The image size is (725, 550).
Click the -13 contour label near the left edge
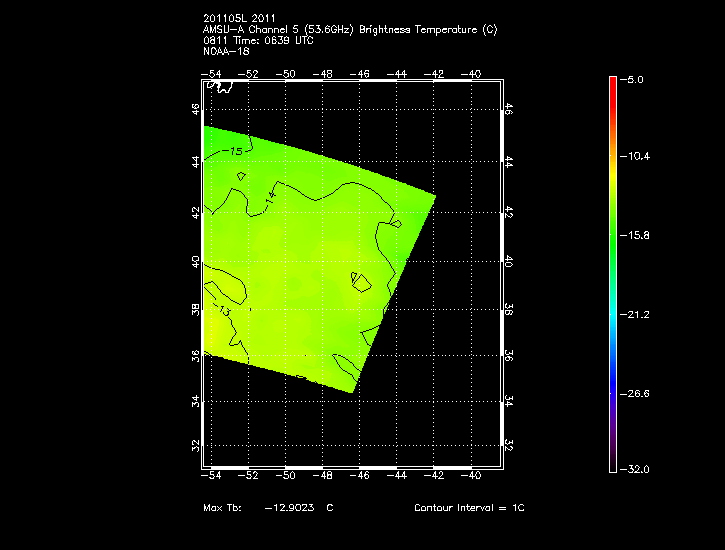(223, 312)
